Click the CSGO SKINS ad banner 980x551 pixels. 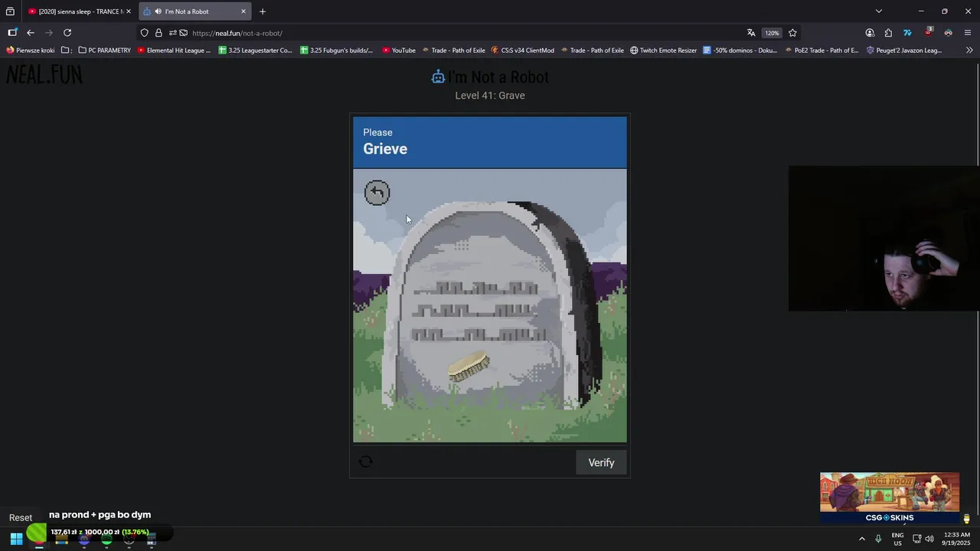[x=890, y=498]
